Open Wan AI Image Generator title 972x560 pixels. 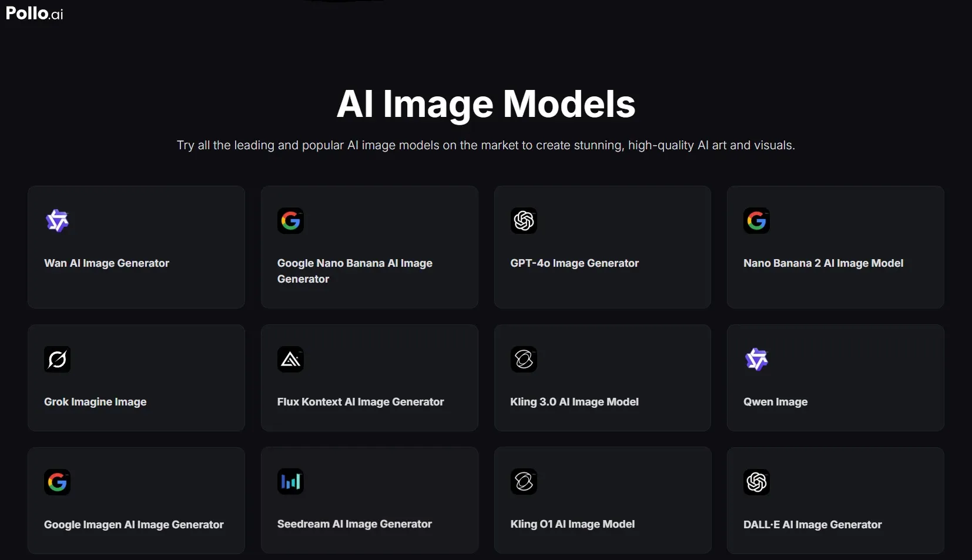[106, 263]
